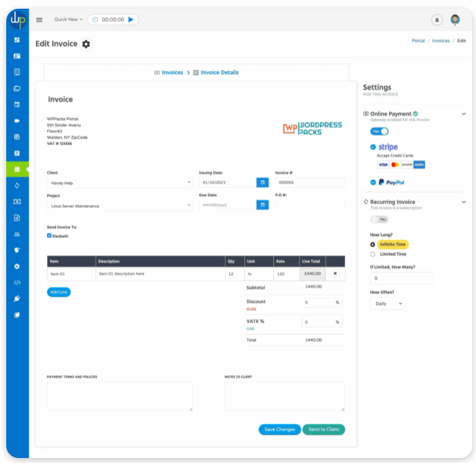Viewport: 476px width, 463px height.
Task: Click the Send to Client button
Action: point(324,429)
